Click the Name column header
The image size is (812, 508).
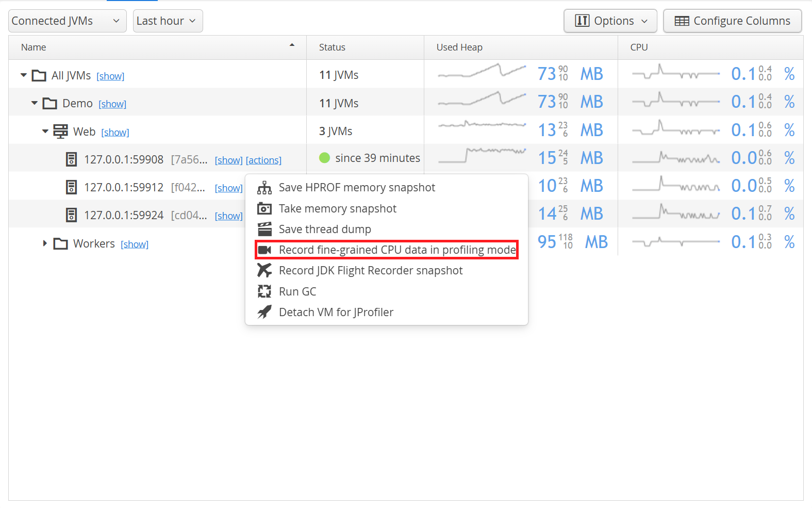pyautogui.click(x=158, y=47)
